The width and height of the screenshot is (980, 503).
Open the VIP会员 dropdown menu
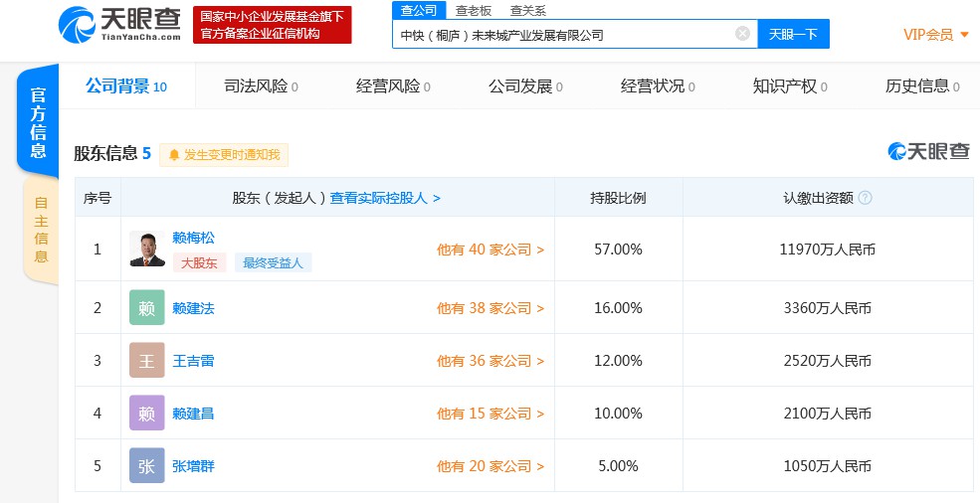pyautogui.click(x=935, y=35)
